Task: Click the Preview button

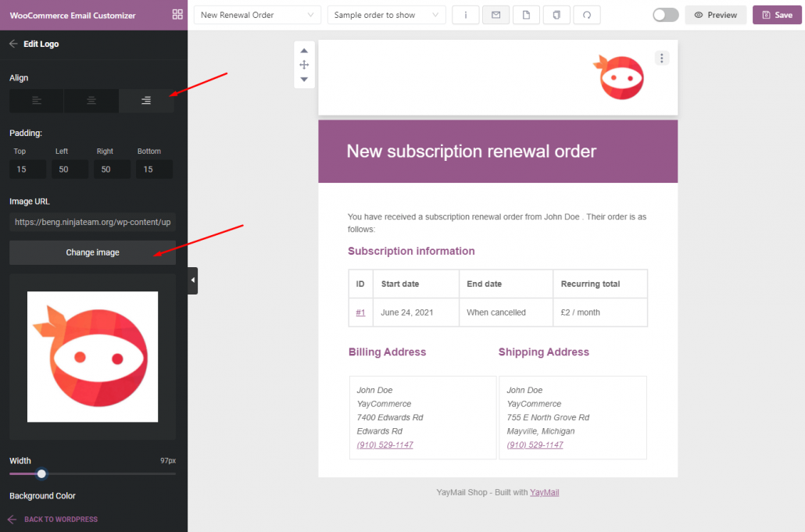Action: pyautogui.click(x=716, y=15)
